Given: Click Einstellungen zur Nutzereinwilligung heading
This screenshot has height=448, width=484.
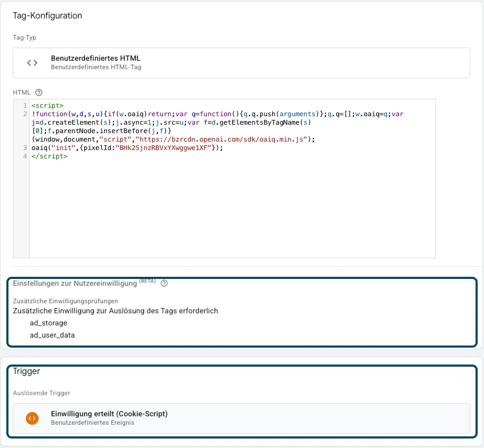Looking at the screenshot, I should coord(75,283).
